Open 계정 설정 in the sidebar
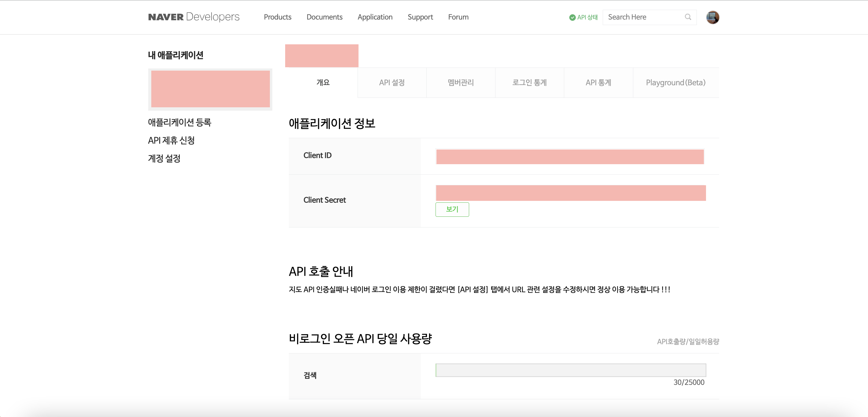The width and height of the screenshot is (868, 417). click(164, 158)
